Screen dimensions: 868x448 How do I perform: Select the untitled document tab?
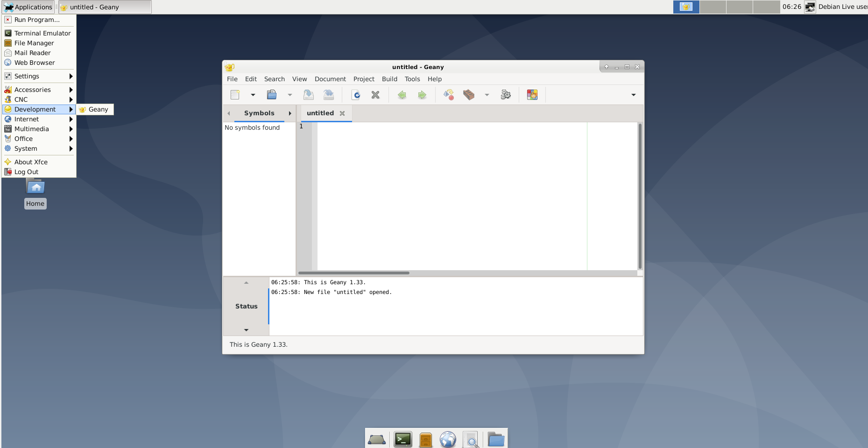click(x=320, y=113)
